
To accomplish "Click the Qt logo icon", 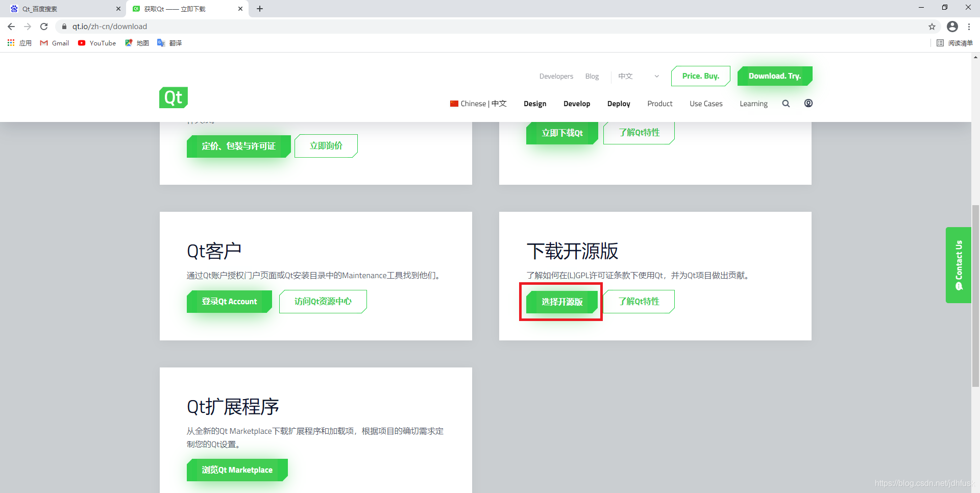I will pyautogui.click(x=174, y=97).
